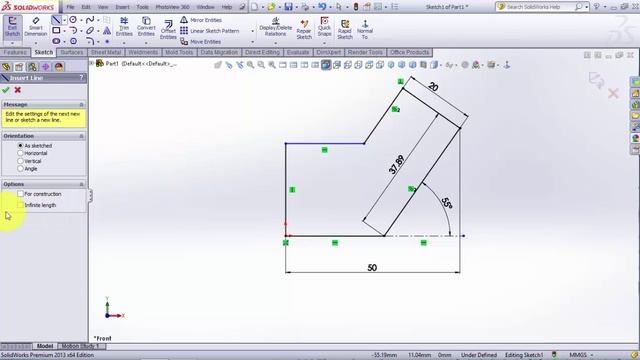Select the Angle orientation option
This screenshot has height=360, width=640.
[x=20, y=169]
